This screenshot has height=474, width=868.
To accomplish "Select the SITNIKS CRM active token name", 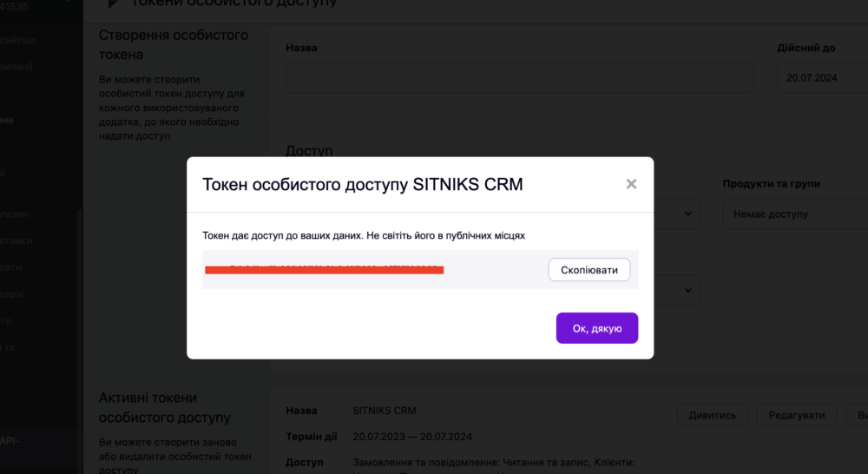I will point(385,411).
